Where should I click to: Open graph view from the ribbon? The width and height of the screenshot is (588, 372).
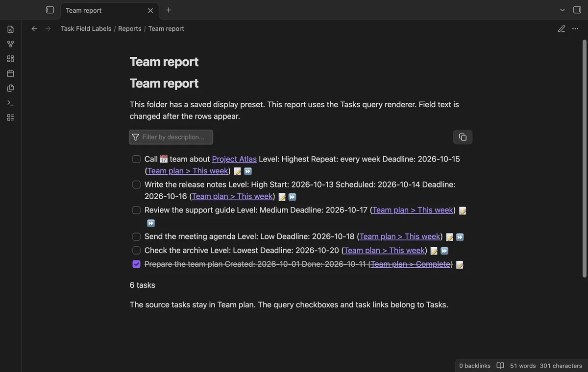[x=10, y=44]
